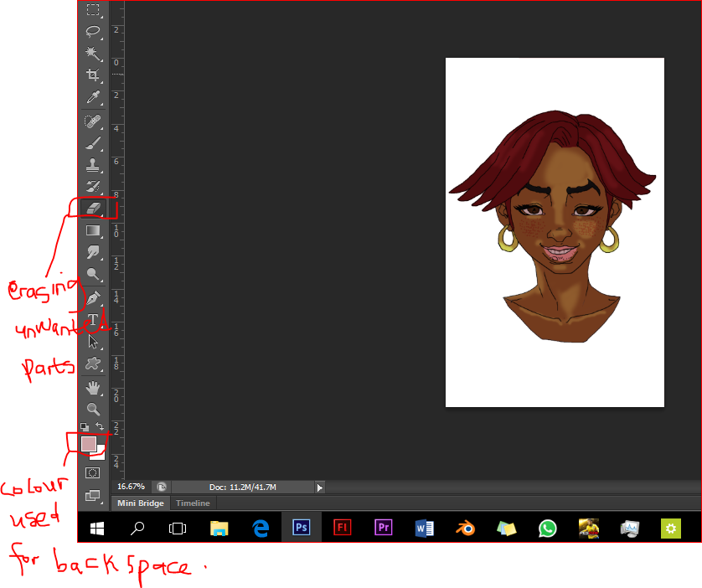Open WhatsApp from the taskbar
This screenshot has width=702, height=588.
(548, 529)
